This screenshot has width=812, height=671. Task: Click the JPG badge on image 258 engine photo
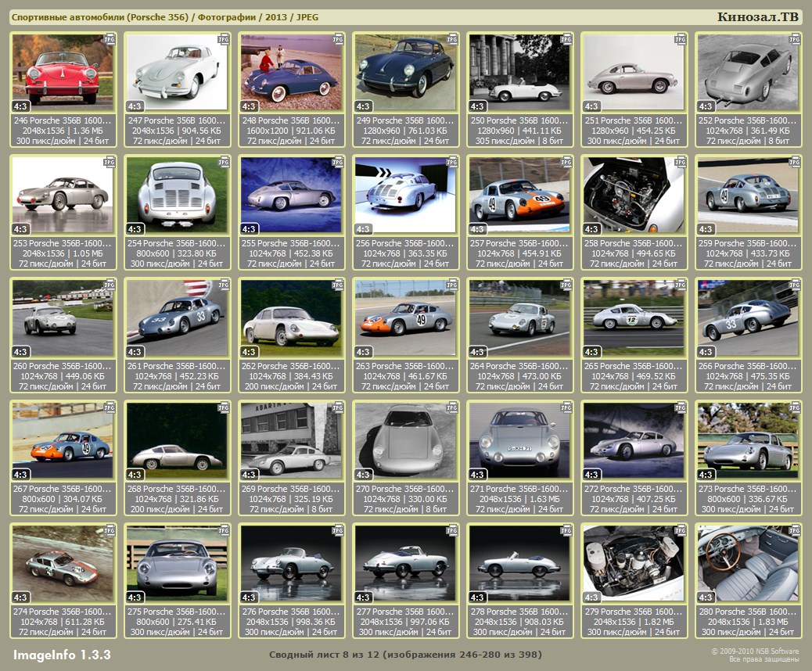pyautogui.click(x=680, y=161)
